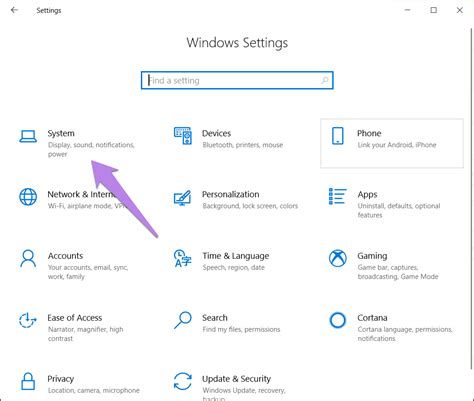Open the Time & Language icon
This screenshot has width=474, height=401.
pos(183,258)
